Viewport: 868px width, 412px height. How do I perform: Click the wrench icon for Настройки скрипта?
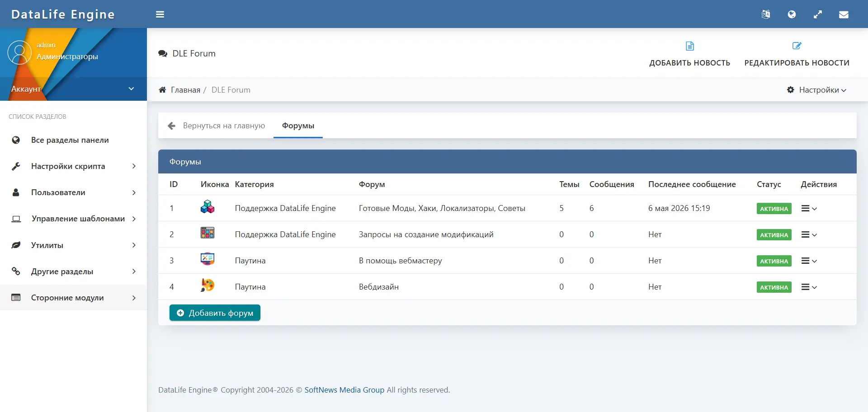coord(16,166)
